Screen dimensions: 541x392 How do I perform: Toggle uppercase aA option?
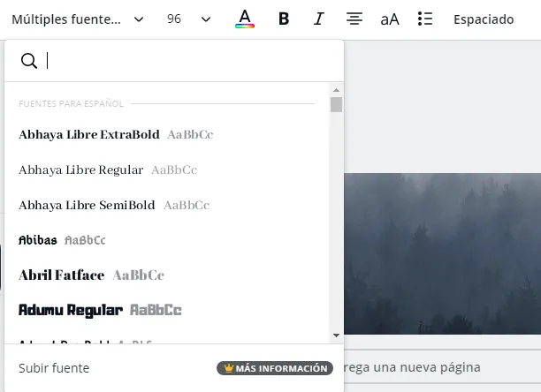click(x=390, y=19)
